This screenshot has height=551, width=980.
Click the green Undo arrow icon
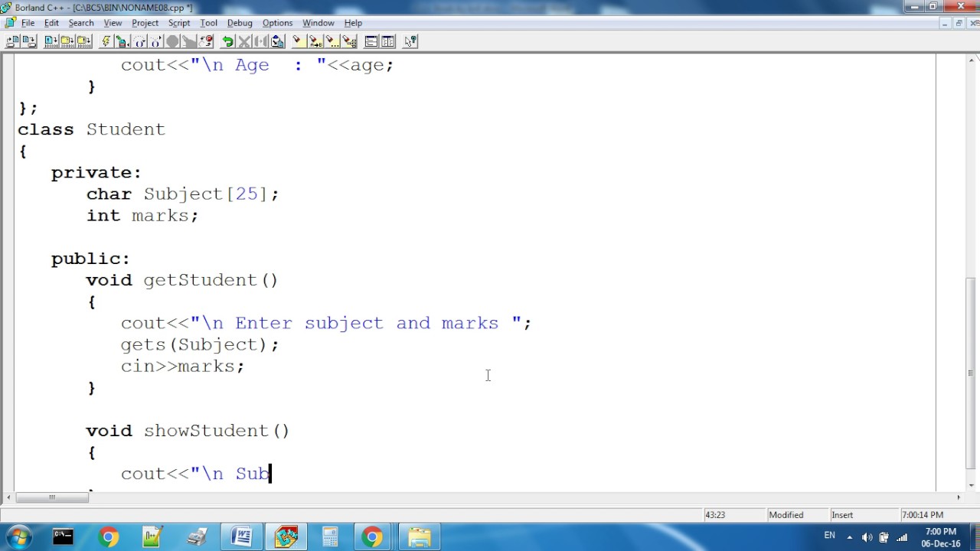click(x=227, y=41)
